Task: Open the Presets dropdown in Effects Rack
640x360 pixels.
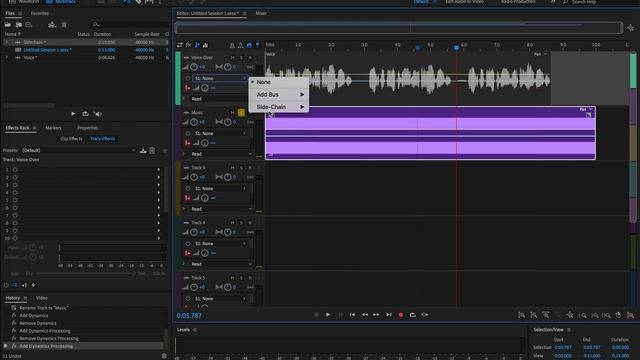Action: 78,150
